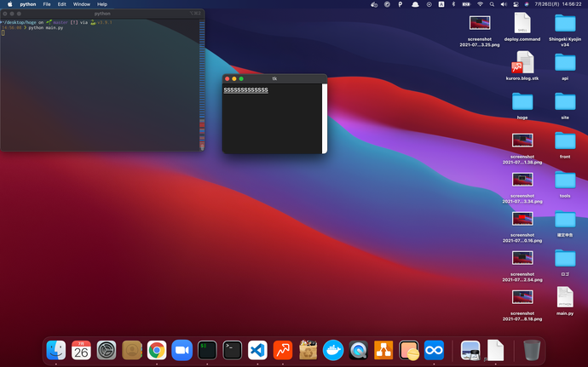588x367 pixels.
Task: Zoom the tk window with green button
Action: point(241,78)
